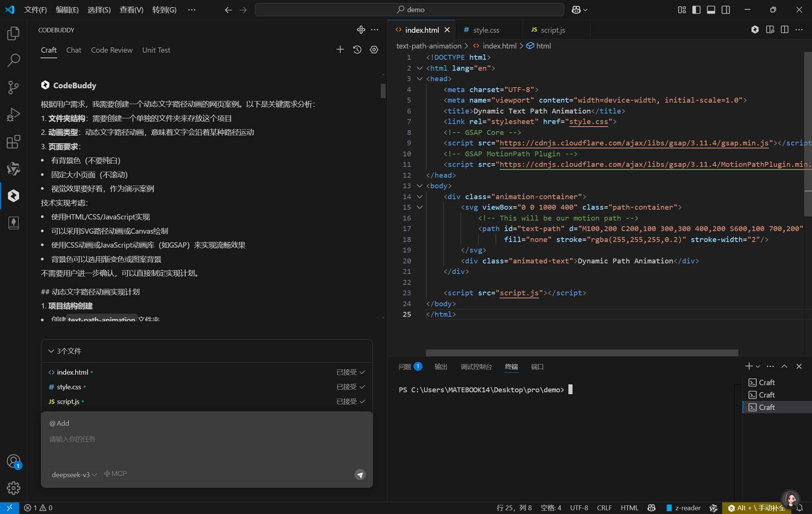812x514 pixels.
Task: Collapse the 3个文件 file list
Action: point(51,351)
